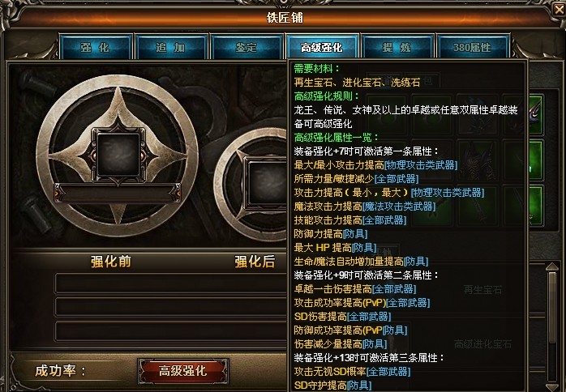Click the material list scrollbar thumb
This screenshot has width=566, height=392.
tap(552, 308)
